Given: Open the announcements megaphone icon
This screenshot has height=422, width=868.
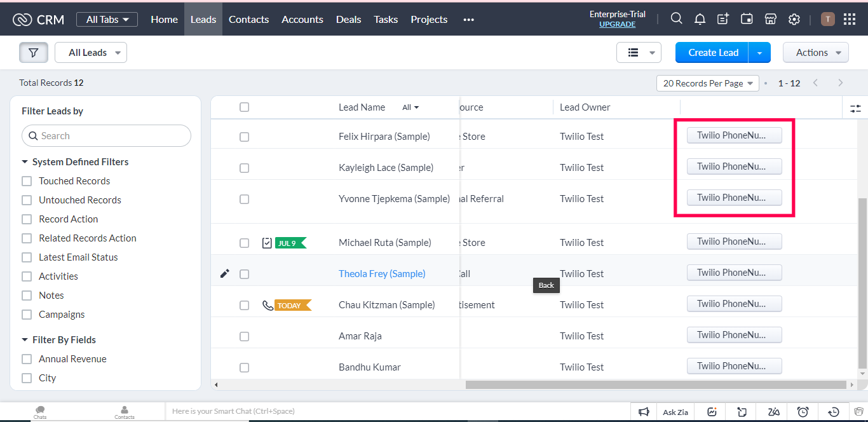Looking at the screenshot, I should (644, 412).
